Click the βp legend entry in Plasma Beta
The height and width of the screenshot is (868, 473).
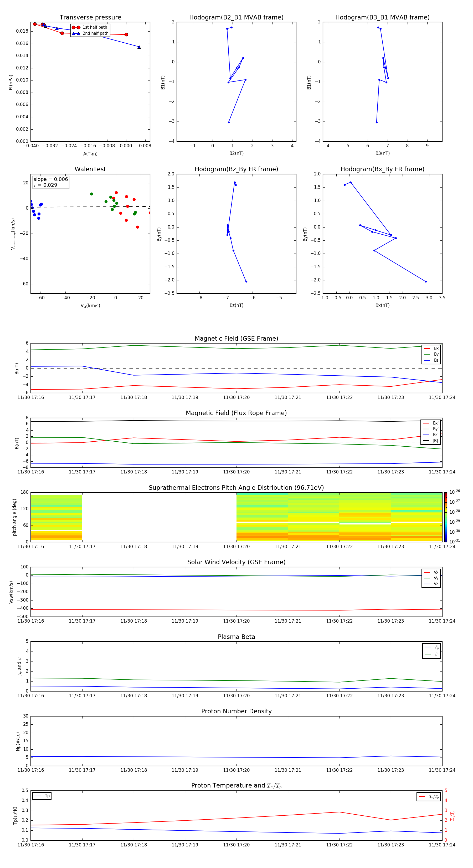tap(432, 647)
